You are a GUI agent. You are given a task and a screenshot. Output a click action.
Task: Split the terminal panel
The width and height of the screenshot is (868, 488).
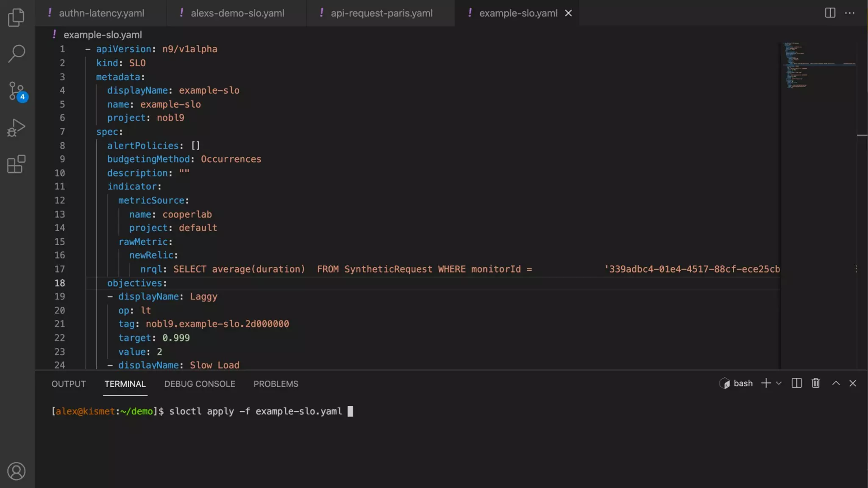point(796,383)
